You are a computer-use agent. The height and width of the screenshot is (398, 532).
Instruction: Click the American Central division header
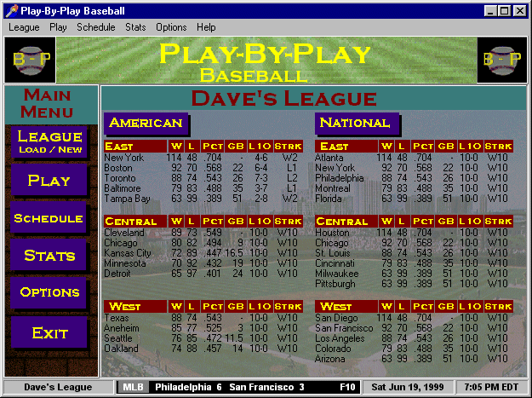pyautogui.click(x=135, y=222)
